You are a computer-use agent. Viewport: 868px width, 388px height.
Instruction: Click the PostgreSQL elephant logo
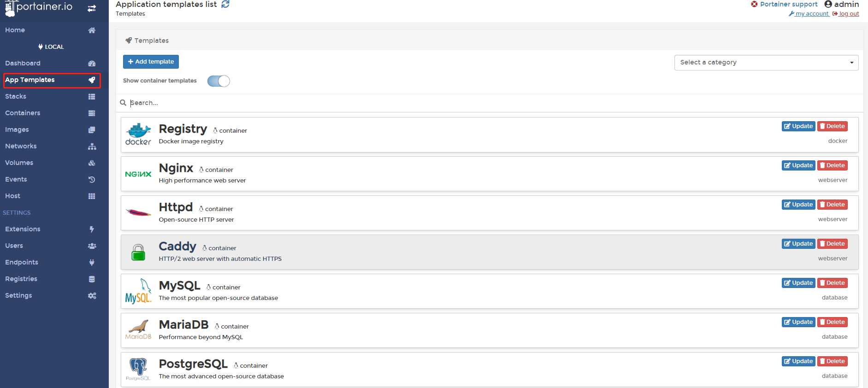pyautogui.click(x=138, y=369)
